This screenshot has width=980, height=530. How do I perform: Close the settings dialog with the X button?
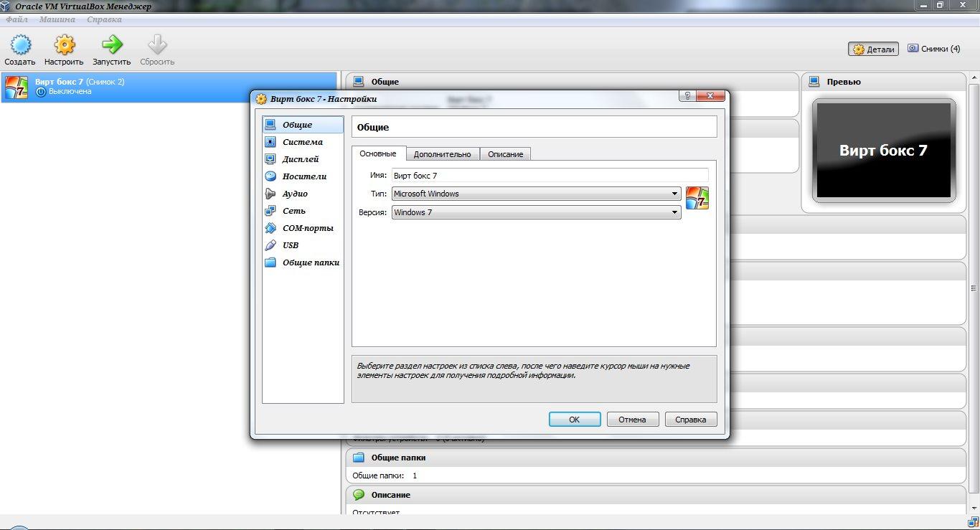(x=710, y=96)
